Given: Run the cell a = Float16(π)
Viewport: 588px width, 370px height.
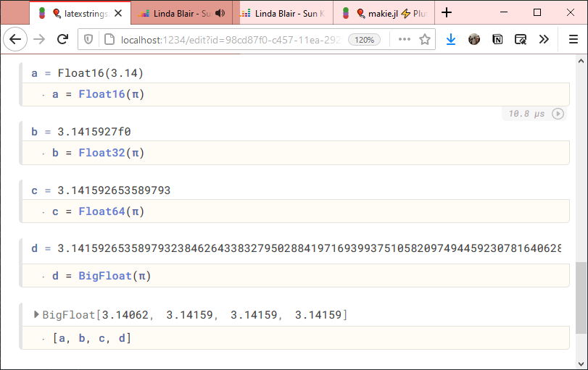Looking at the screenshot, I should pos(558,114).
